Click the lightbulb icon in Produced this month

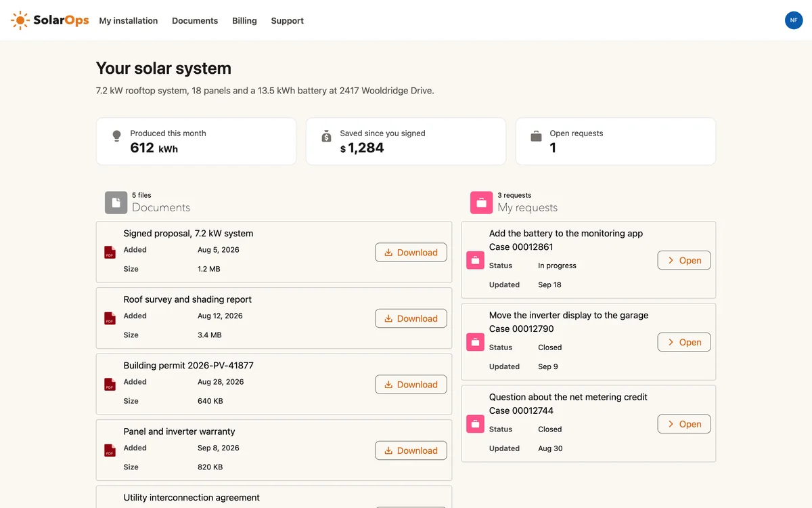[116, 135]
